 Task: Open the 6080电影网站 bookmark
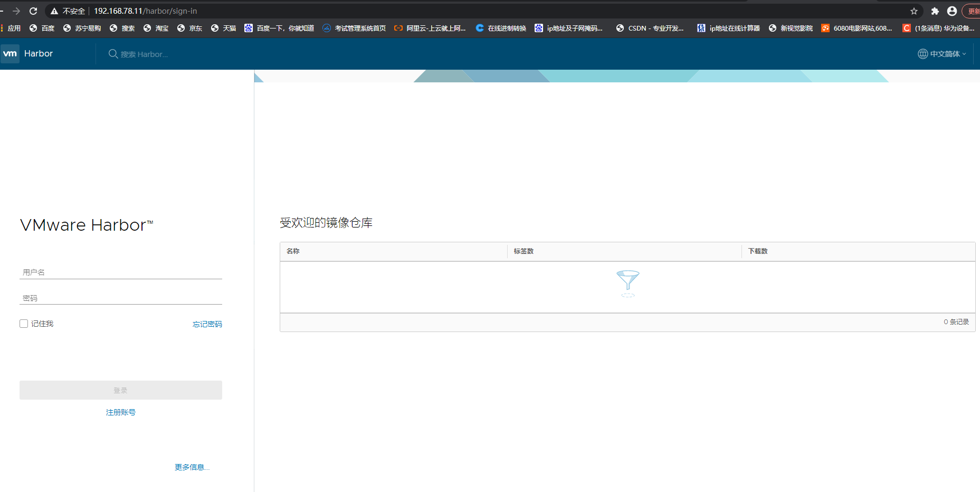(857, 29)
